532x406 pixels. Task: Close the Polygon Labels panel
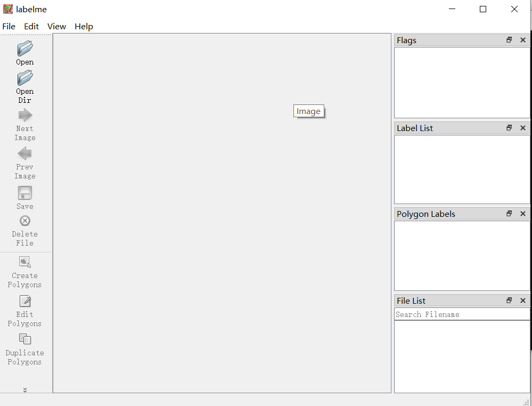pos(523,214)
